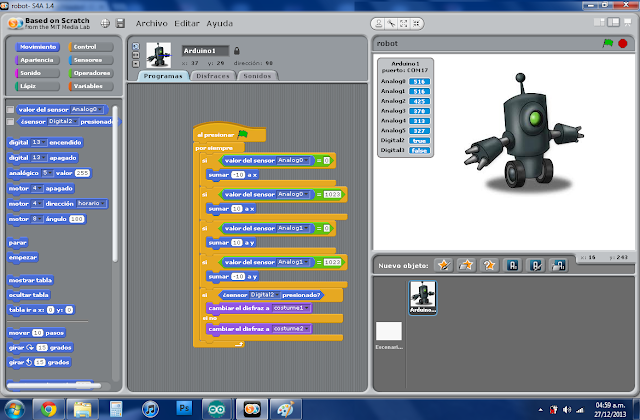640x420 pixels.
Task: Get a surprise sprite
Action: pos(489,265)
